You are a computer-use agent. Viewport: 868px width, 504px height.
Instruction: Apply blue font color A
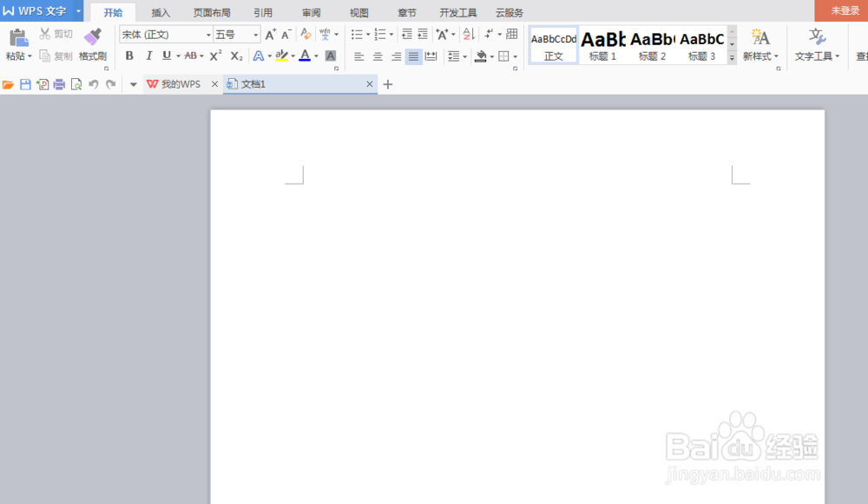305,56
